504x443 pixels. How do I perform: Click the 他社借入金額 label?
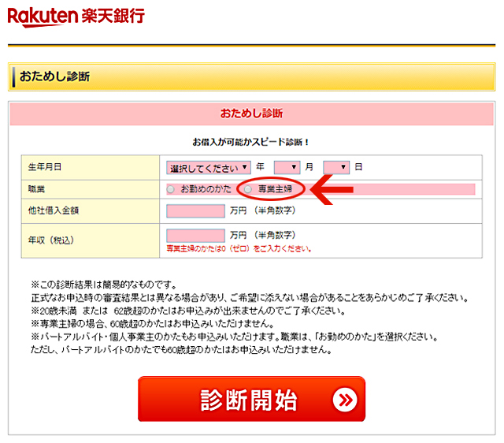(54, 210)
